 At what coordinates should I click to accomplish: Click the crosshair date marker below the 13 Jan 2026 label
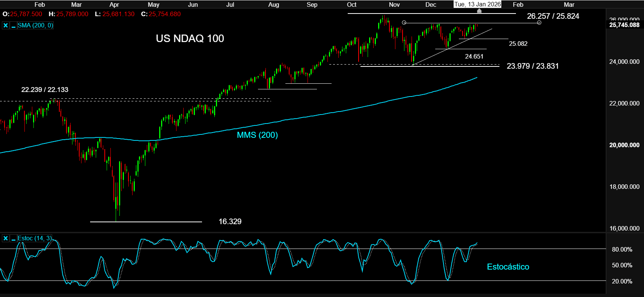tap(479, 11)
